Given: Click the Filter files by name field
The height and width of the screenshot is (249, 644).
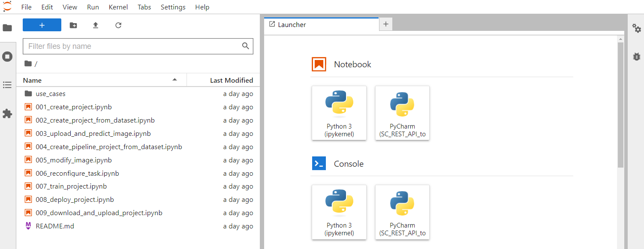Looking at the screenshot, I should click(x=138, y=46).
